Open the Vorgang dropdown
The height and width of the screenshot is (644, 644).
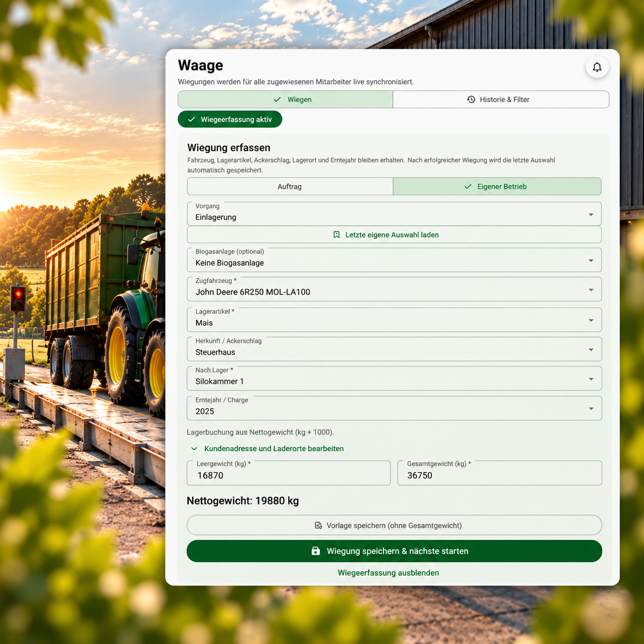pos(394,214)
